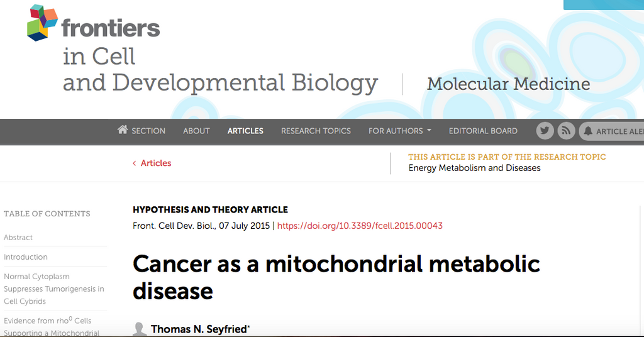The width and height of the screenshot is (644, 337).
Task: Select the Articles navigation tab
Action: coord(245,131)
